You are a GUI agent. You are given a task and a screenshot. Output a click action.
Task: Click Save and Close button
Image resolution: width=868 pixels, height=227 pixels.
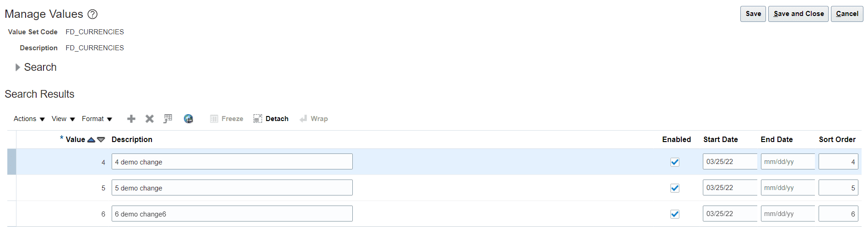(x=798, y=14)
